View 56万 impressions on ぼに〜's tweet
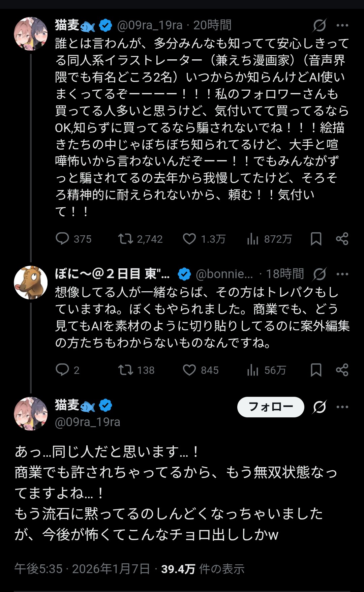The width and height of the screenshot is (364, 592). 253,370
